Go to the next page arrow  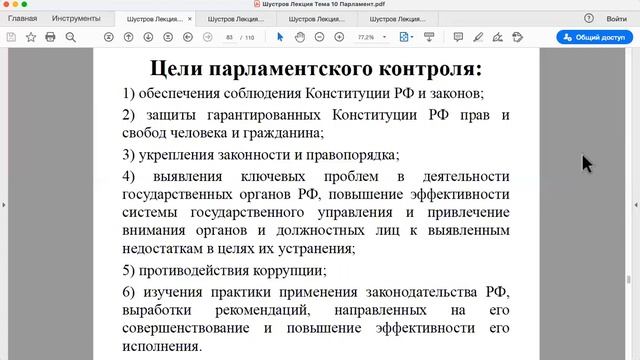148,37
